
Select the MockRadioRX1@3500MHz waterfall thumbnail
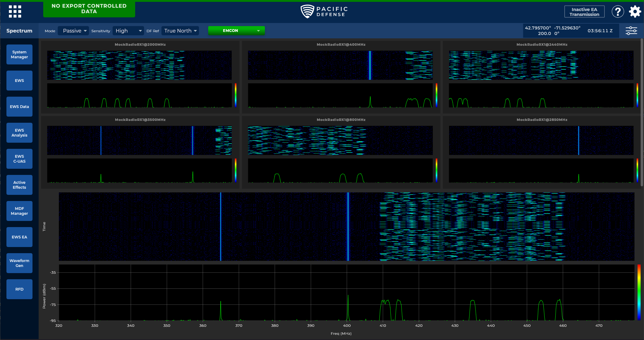(139, 140)
